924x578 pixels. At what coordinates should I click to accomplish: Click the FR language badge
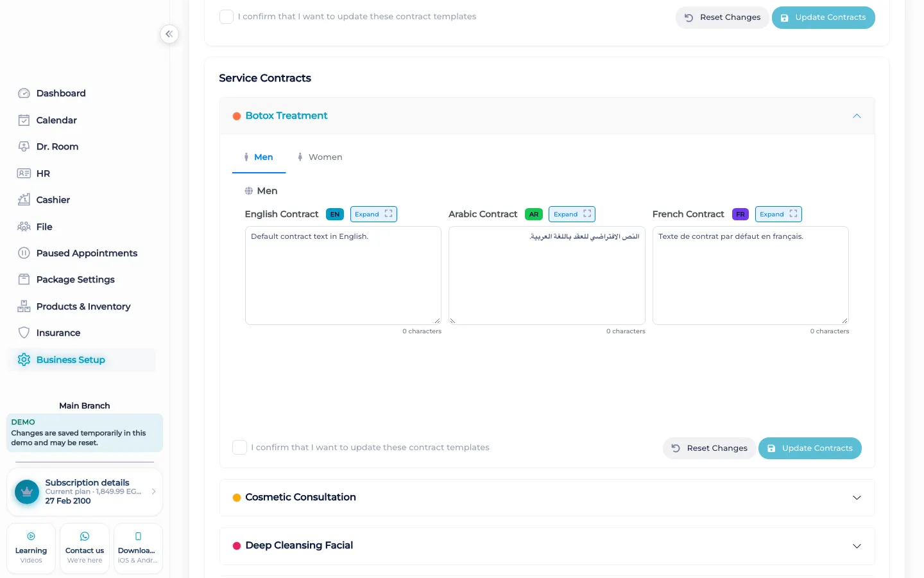(740, 215)
